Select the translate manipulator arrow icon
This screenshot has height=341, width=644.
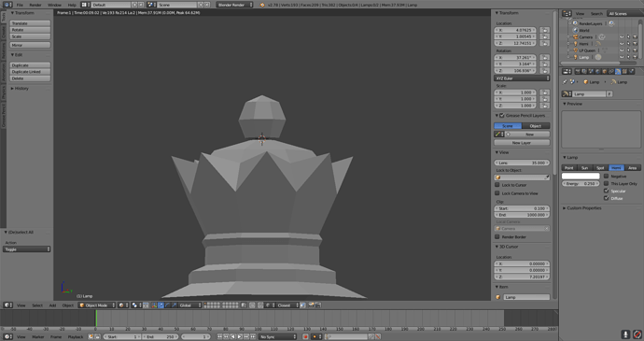coord(161,305)
